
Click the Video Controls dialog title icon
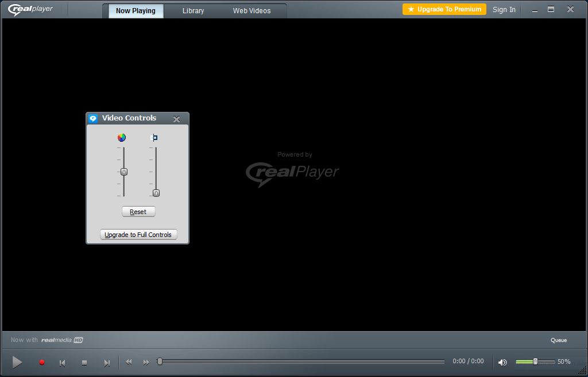tap(93, 119)
